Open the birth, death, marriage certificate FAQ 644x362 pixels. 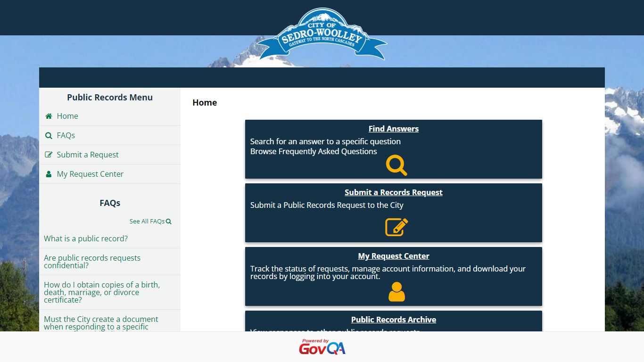102,292
